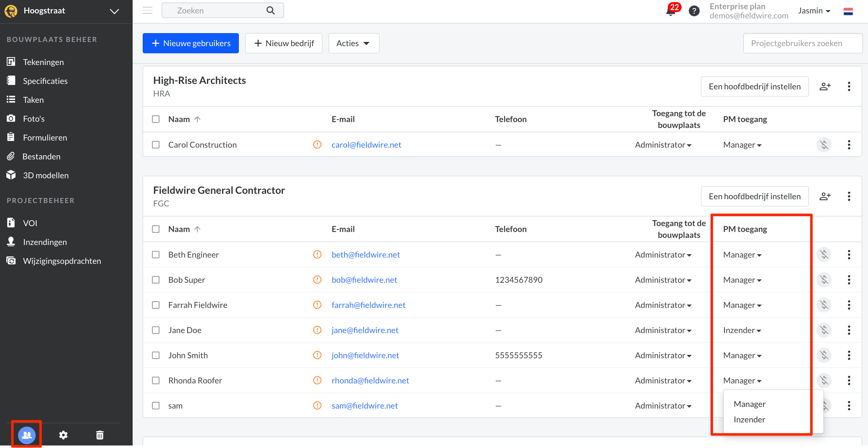Select Rhonda Roofer checkbox
Screen dimensions: 868x448
(x=156, y=380)
